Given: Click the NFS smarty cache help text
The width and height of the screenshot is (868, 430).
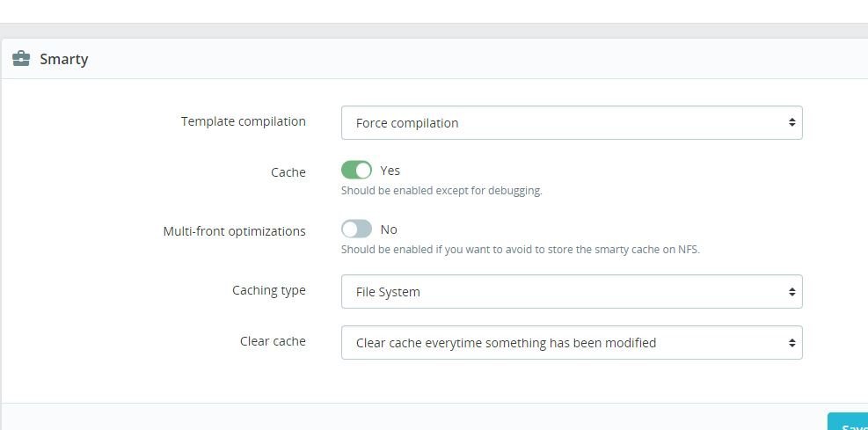Looking at the screenshot, I should pyautogui.click(x=520, y=250).
